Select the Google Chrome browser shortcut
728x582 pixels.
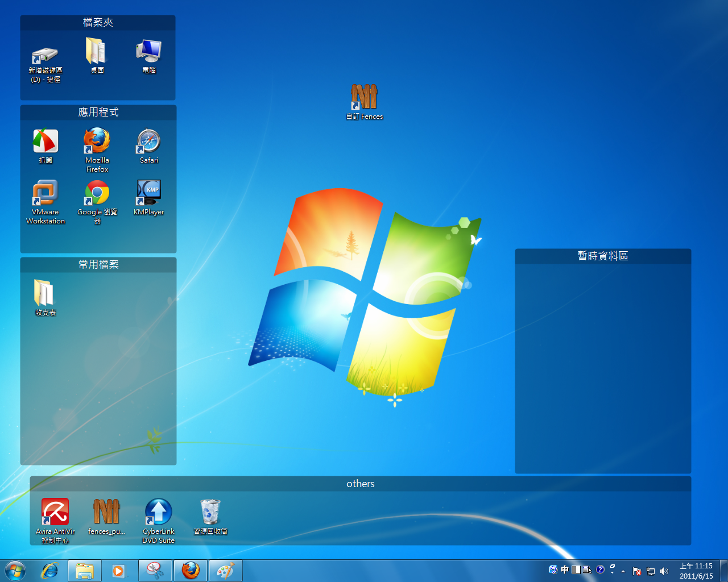[97, 202]
